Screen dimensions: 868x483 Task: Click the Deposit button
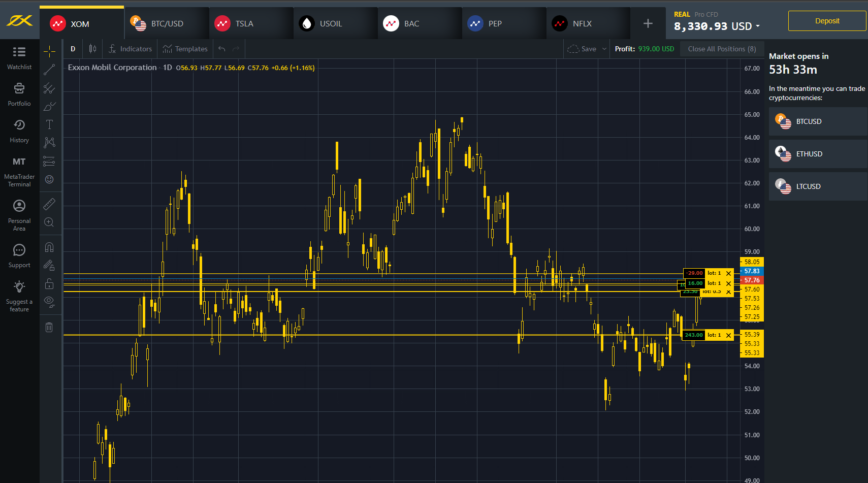(827, 21)
